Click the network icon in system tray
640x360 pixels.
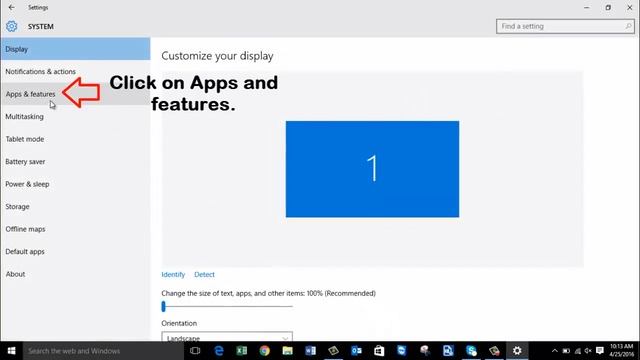(578, 351)
